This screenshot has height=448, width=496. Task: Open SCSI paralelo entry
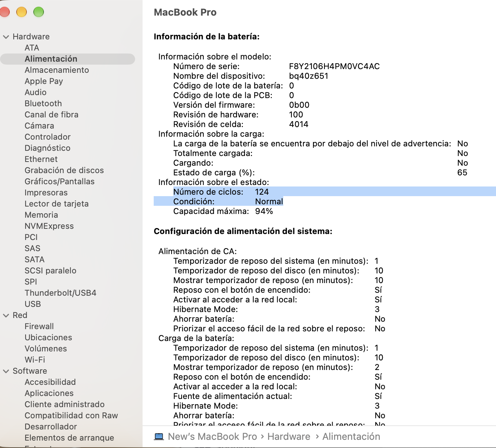50,270
